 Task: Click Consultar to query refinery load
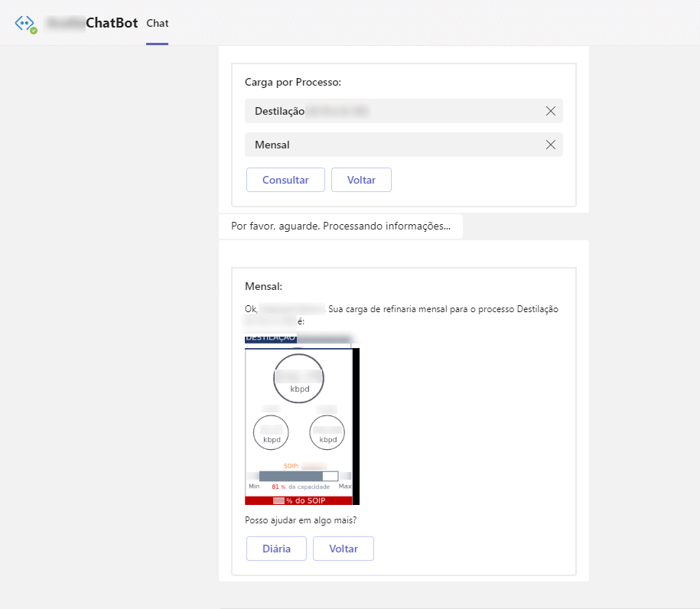(x=285, y=180)
